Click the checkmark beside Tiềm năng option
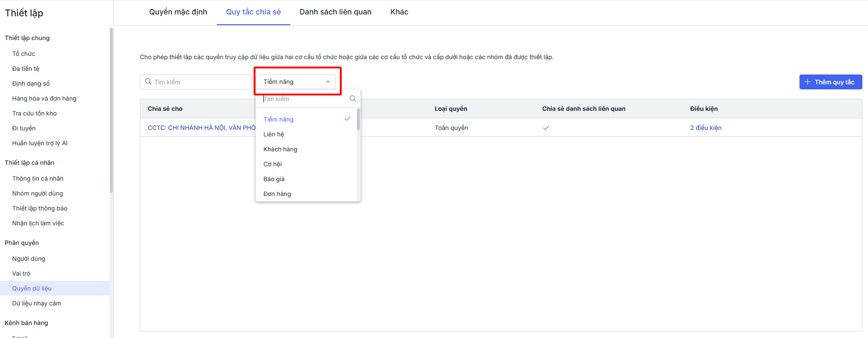Viewport: 868px width, 338px height. 347,119
